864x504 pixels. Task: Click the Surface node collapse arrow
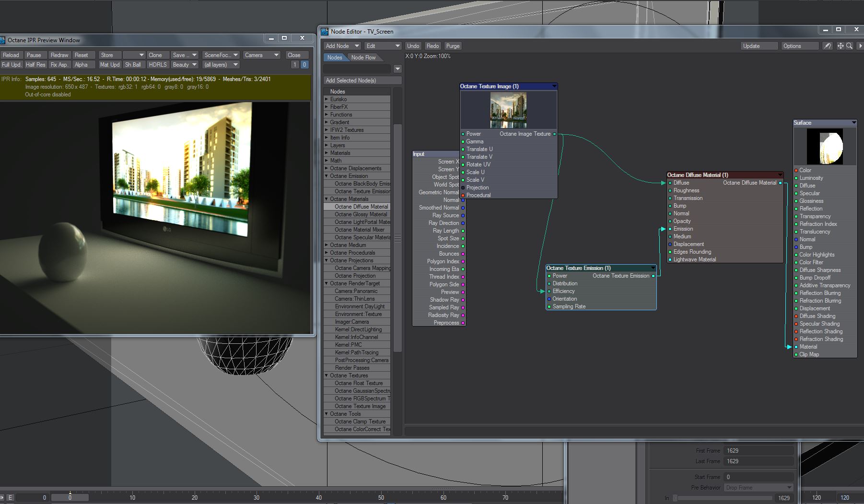click(x=853, y=123)
